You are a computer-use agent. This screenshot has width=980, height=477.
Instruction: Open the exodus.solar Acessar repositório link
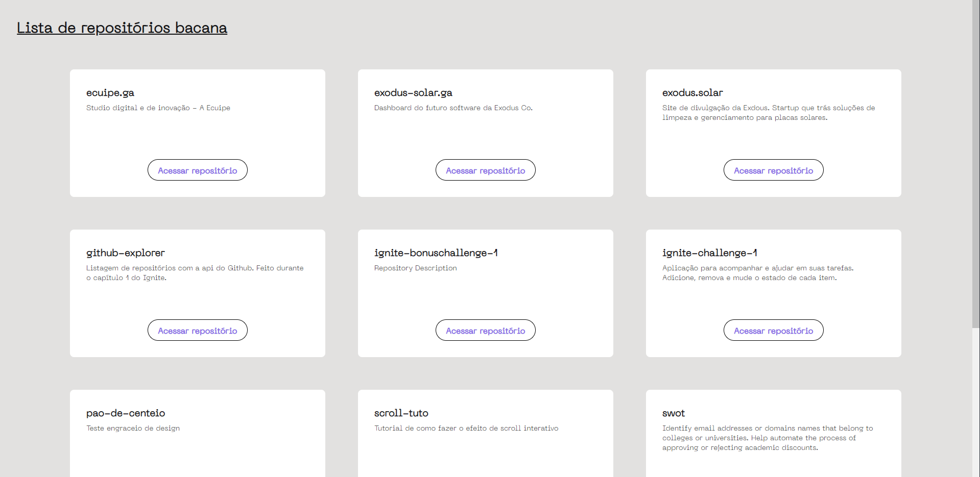point(774,170)
